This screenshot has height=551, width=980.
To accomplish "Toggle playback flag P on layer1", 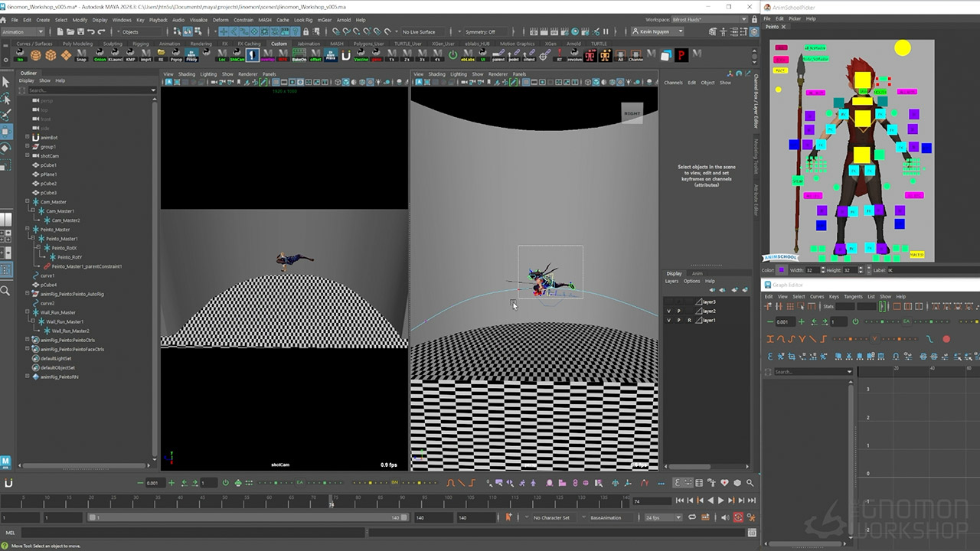I will pos(678,321).
